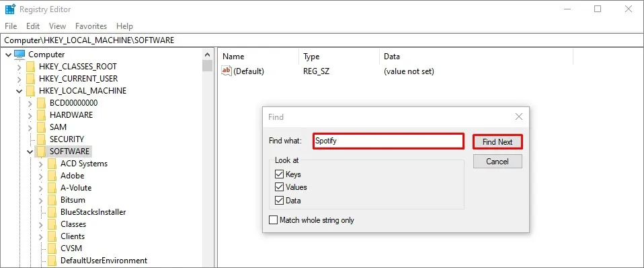
Task: Click the SAM folder icon
Action: point(41,127)
